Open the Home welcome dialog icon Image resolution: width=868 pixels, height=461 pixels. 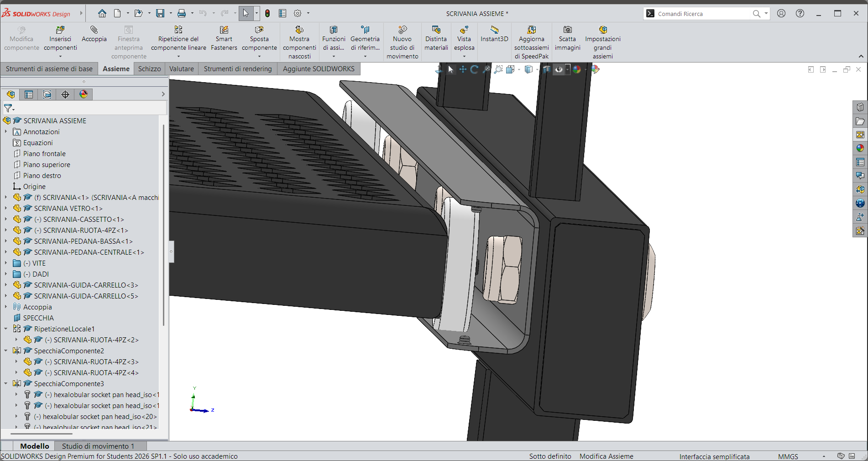click(102, 13)
